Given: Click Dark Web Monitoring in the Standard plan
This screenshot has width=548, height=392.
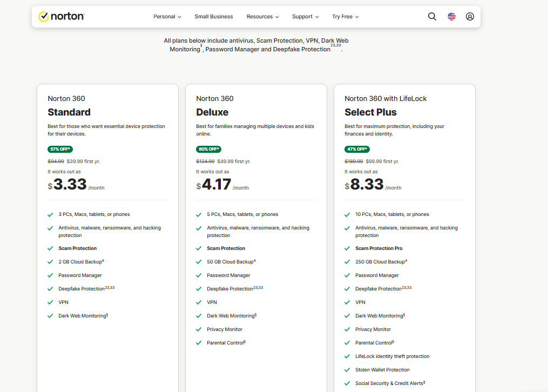Looking at the screenshot, I should (x=83, y=316).
